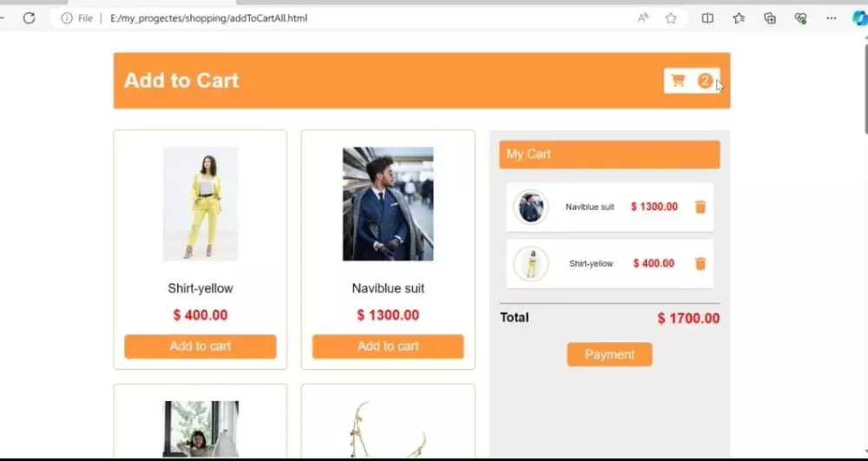
Task: Click Shirt-yellow round cart thumbnail
Action: 531,263
